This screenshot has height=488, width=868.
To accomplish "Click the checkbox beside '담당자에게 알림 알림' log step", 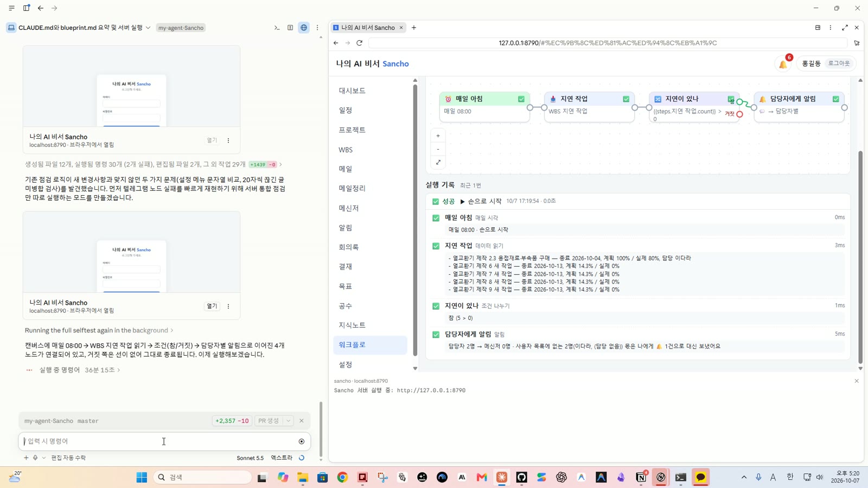I will click(436, 335).
